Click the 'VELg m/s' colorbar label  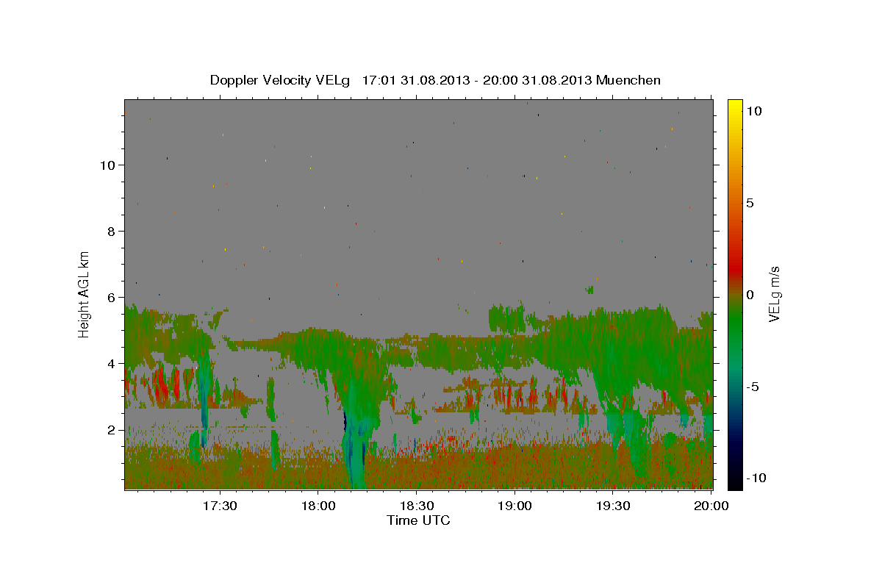(774, 294)
